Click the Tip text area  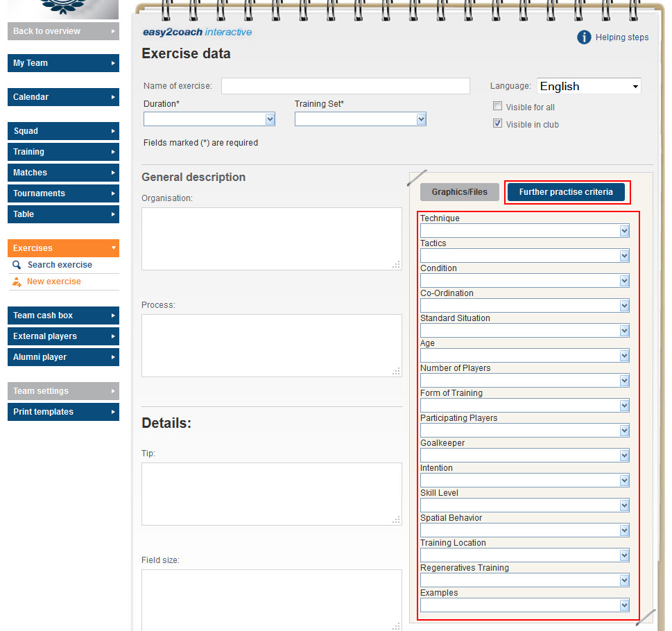(272, 494)
